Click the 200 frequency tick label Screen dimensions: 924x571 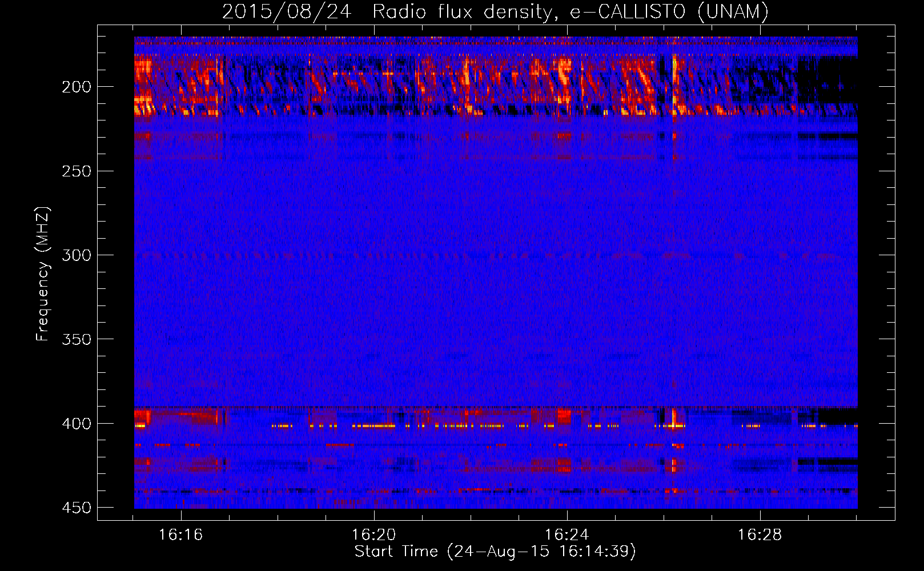(76, 87)
